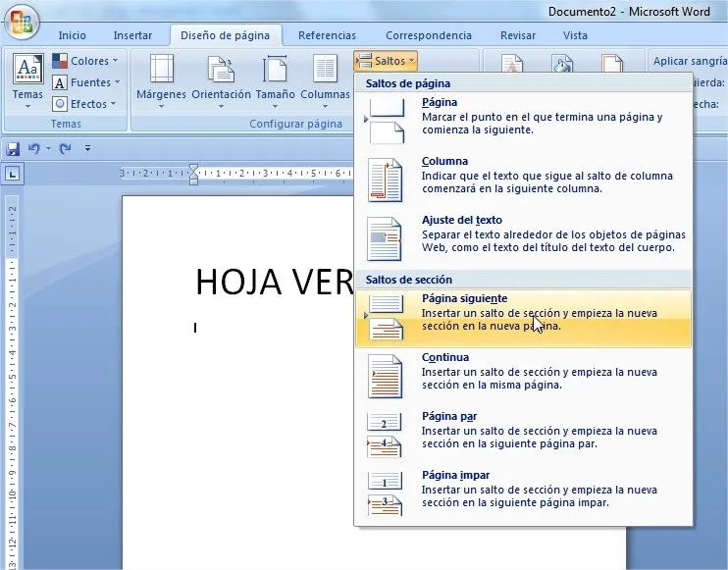This screenshot has width=728, height=570.
Task: Expand the arrow beneath Temas
Action: (27, 107)
